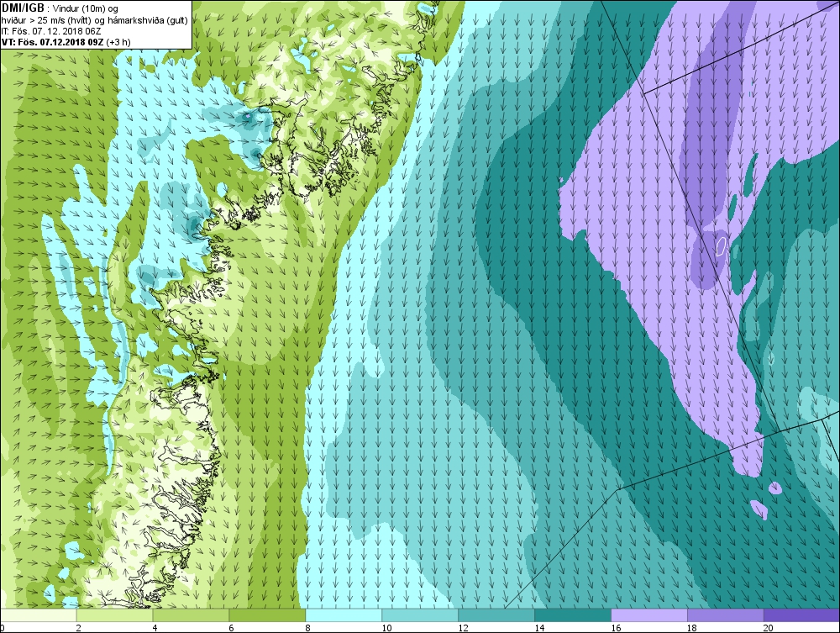840x633 pixels.
Task: Click the 10–12 m/s light teal legend swatch
Action: tap(420, 615)
